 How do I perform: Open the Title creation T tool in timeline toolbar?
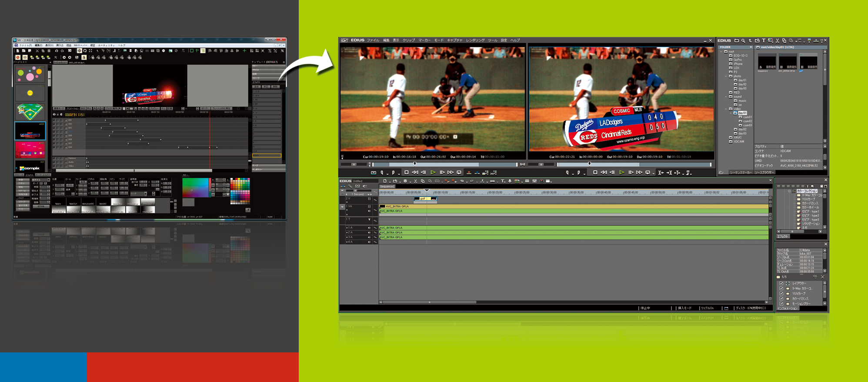(x=502, y=181)
